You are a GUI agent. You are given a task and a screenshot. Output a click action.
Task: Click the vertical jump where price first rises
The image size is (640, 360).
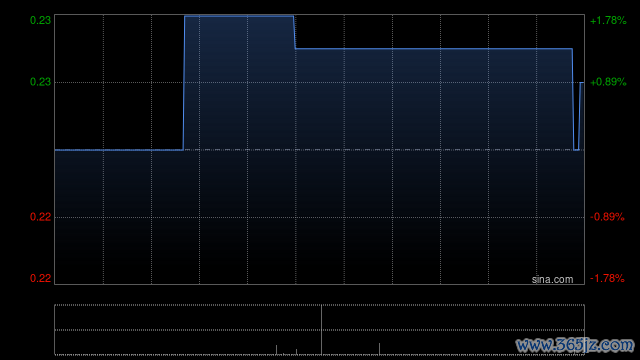(x=184, y=83)
